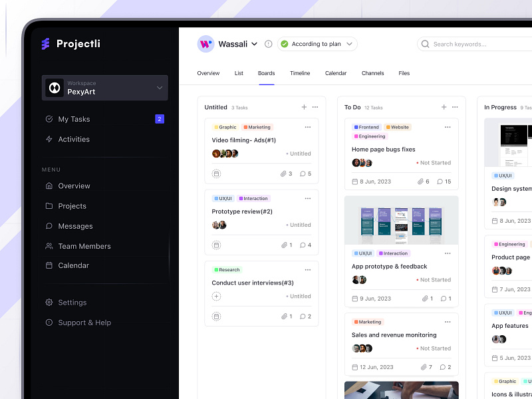Open the According to plan status dropdown
This screenshot has height=399, width=532.
317,44
